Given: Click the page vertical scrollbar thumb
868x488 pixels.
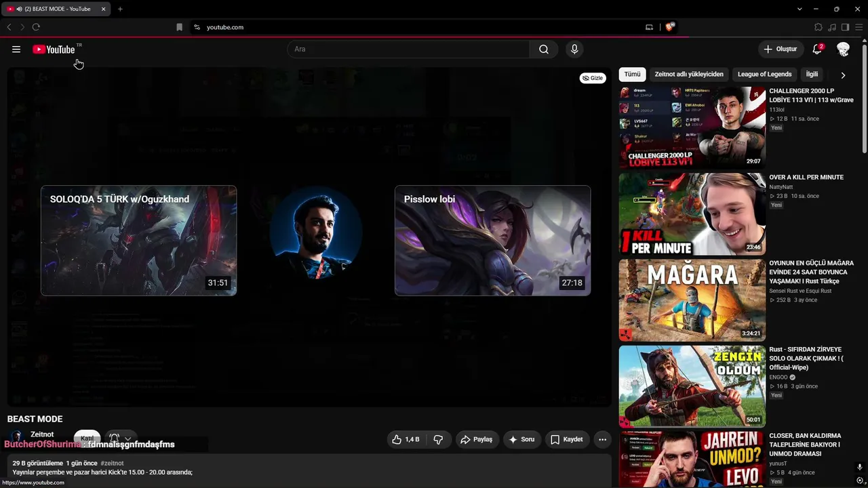Looking at the screenshot, I should 864,98.
